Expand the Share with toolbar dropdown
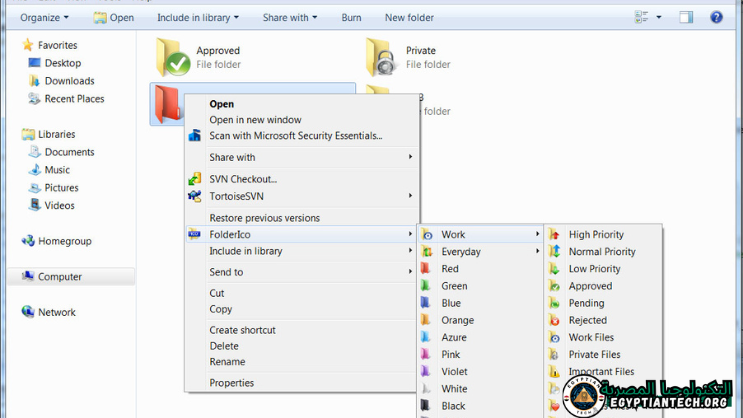Viewport: 743px width, 418px height. pos(289,17)
